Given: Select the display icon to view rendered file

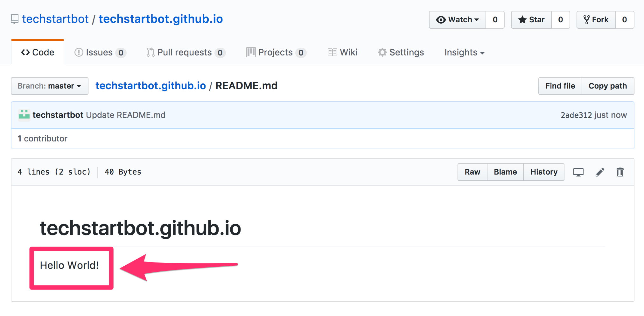Looking at the screenshot, I should pos(578,172).
